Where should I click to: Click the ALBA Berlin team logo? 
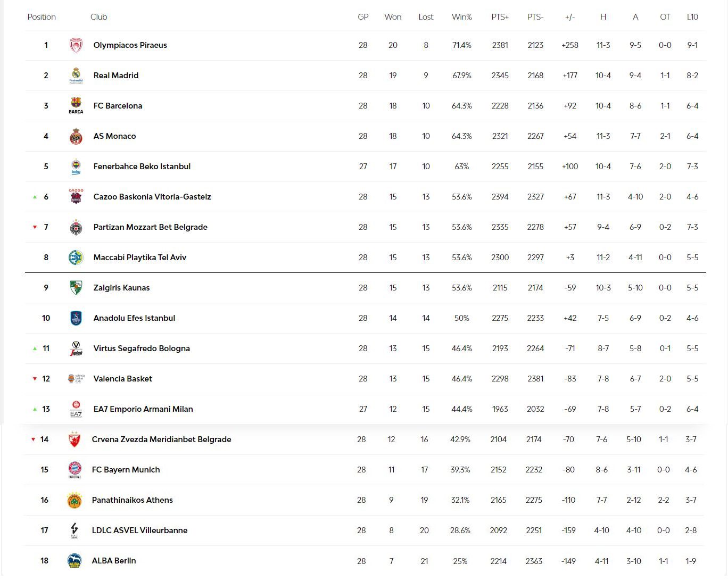[x=75, y=561]
